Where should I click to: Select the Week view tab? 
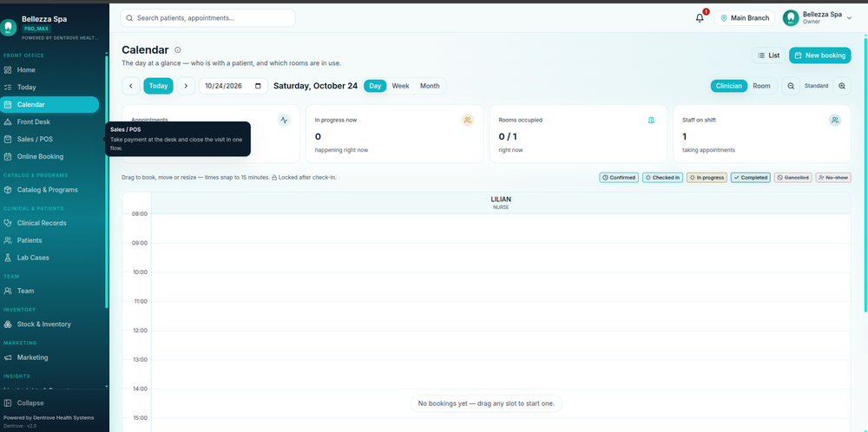point(401,86)
